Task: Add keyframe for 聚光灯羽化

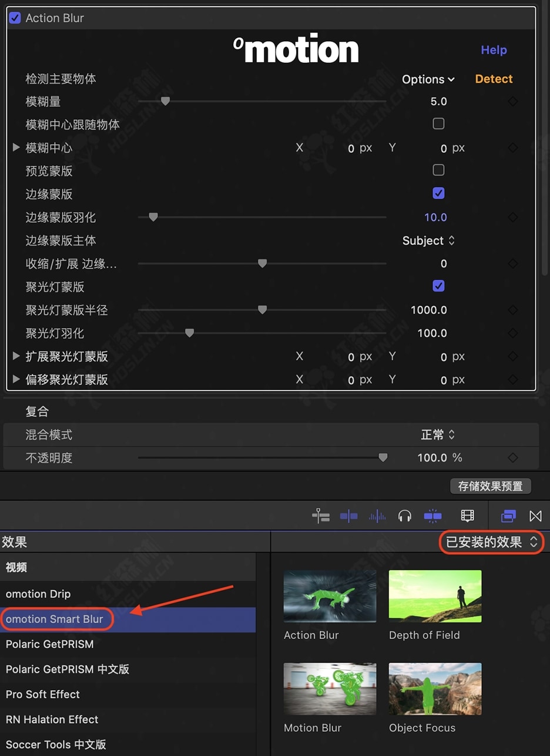Action: point(513,333)
